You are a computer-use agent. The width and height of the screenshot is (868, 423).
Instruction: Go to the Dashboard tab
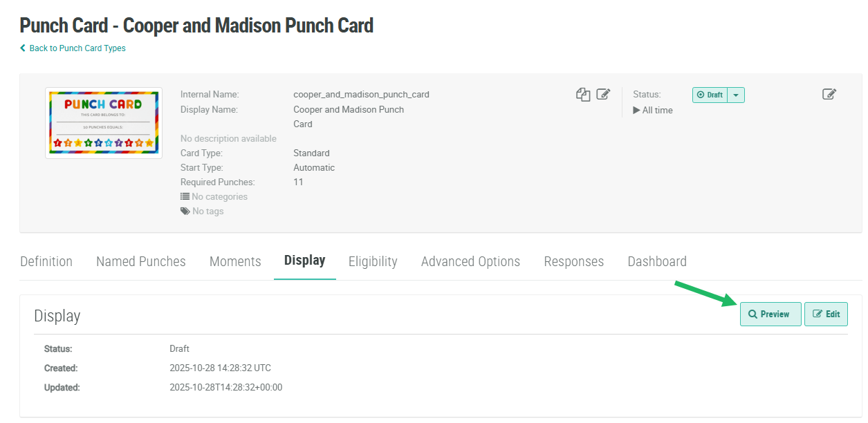pyautogui.click(x=657, y=261)
